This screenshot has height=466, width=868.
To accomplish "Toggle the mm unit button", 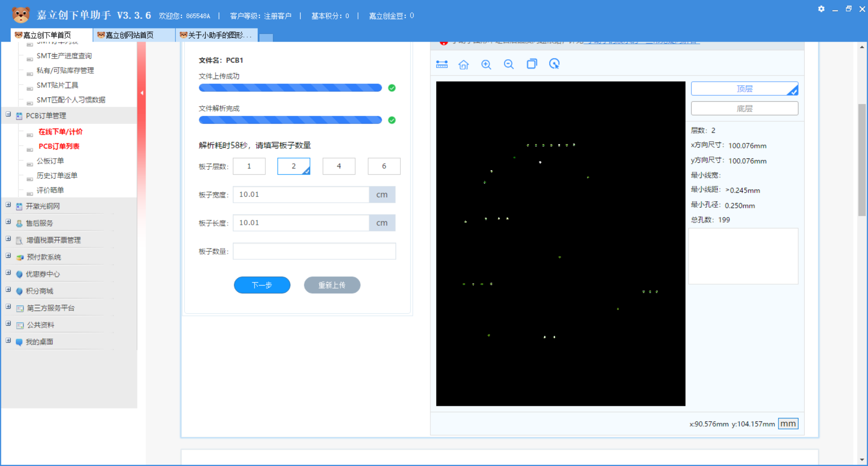I will click(788, 423).
